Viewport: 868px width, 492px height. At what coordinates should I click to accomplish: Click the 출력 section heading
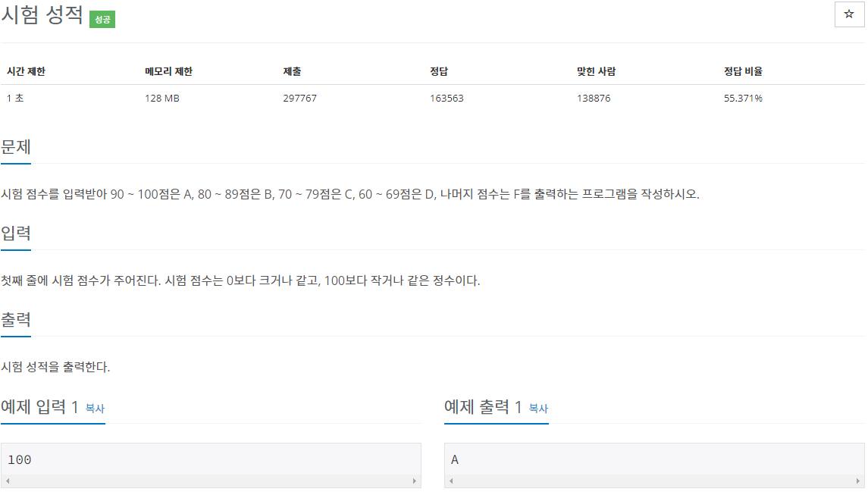click(x=16, y=319)
